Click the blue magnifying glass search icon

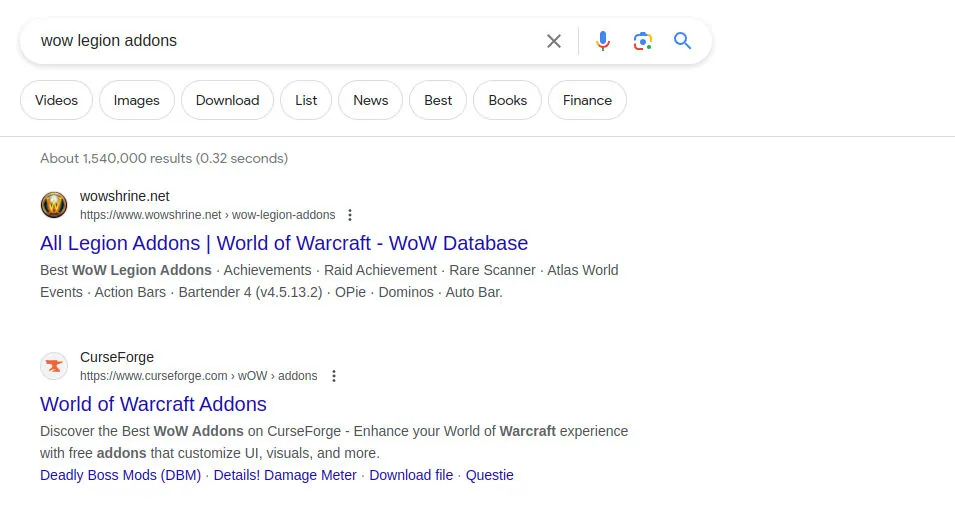tap(682, 41)
